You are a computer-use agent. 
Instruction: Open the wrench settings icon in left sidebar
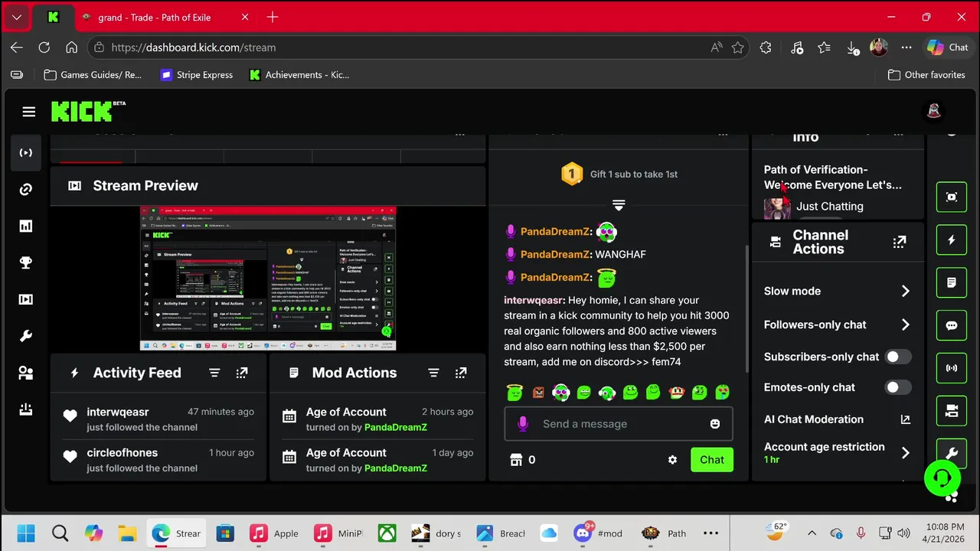tap(26, 336)
